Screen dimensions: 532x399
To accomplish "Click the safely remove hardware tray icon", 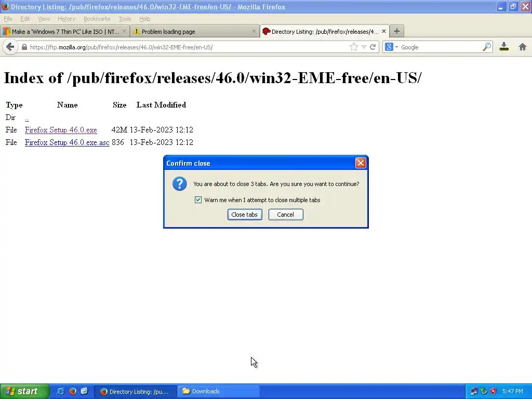I will pyautogui.click(x=484, y=391).
